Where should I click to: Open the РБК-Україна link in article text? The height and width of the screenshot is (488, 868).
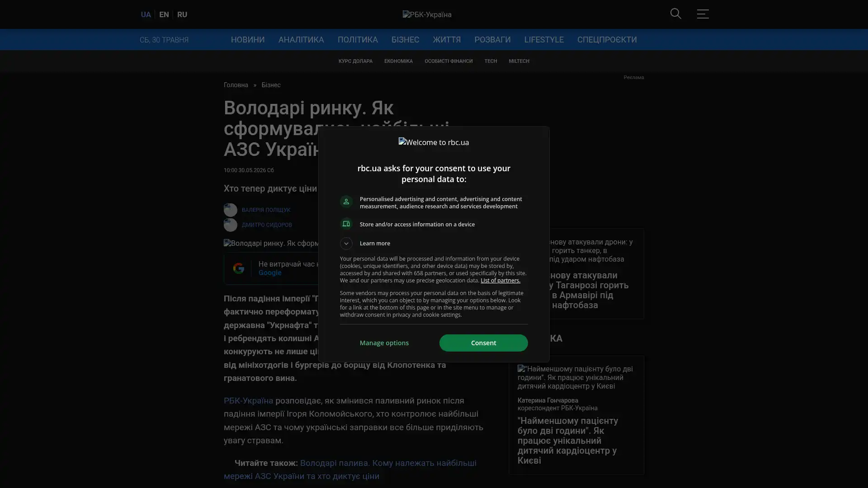(249, 401)
